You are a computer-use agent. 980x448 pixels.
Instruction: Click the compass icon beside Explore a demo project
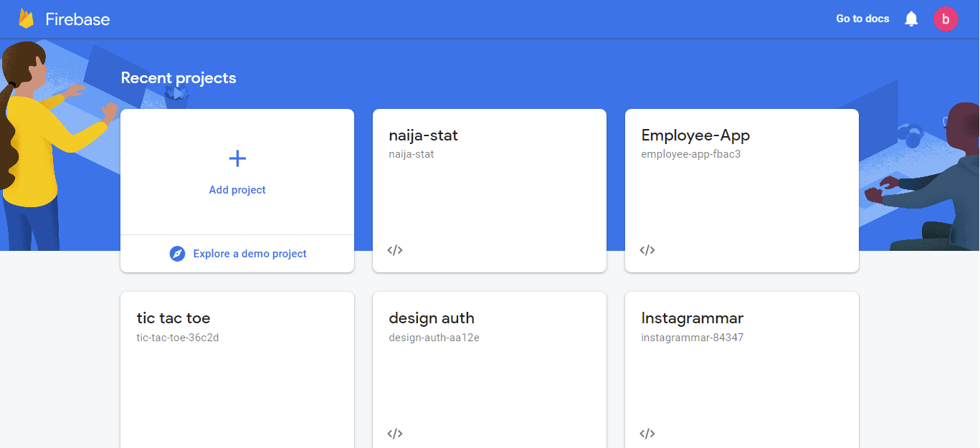[x=177, y=254]
